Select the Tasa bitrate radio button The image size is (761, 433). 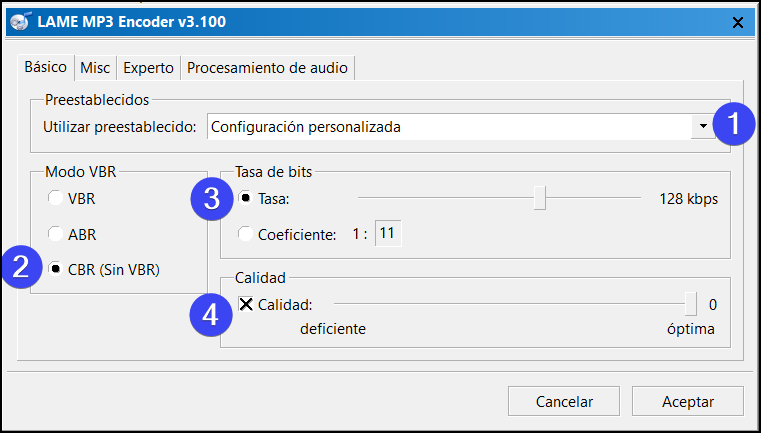point(246,198)
